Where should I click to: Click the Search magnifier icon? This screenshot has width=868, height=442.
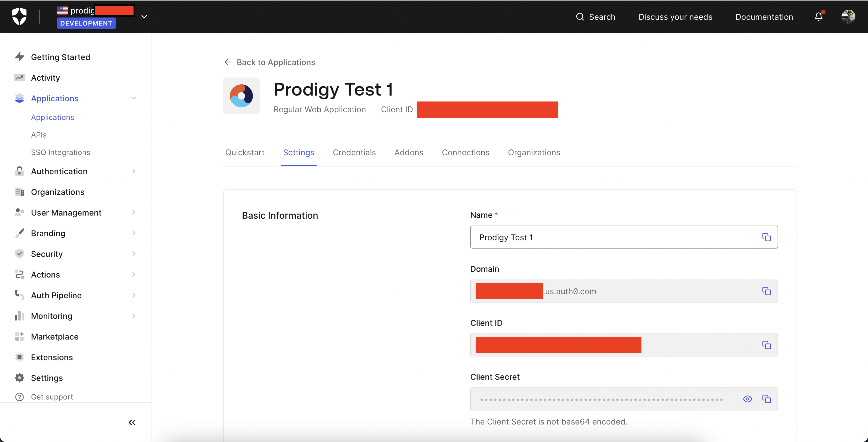pos(580,17)
